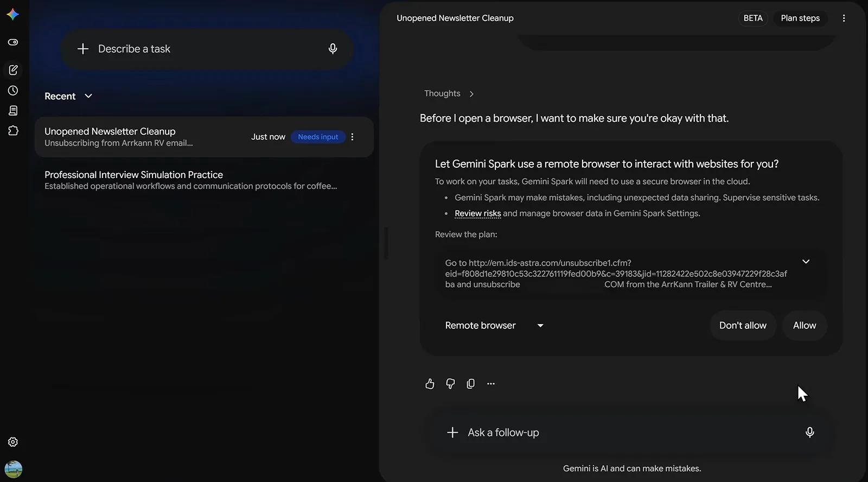The width and height of the screenshot is (868, 482).
Task: Click plus icon beside Describe a task
Action: [83, 49]
